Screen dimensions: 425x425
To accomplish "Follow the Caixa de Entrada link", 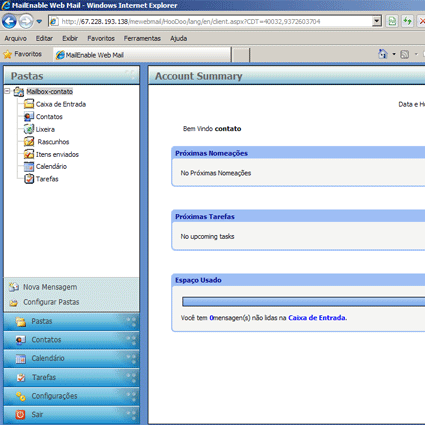I will tap(317, 318).
